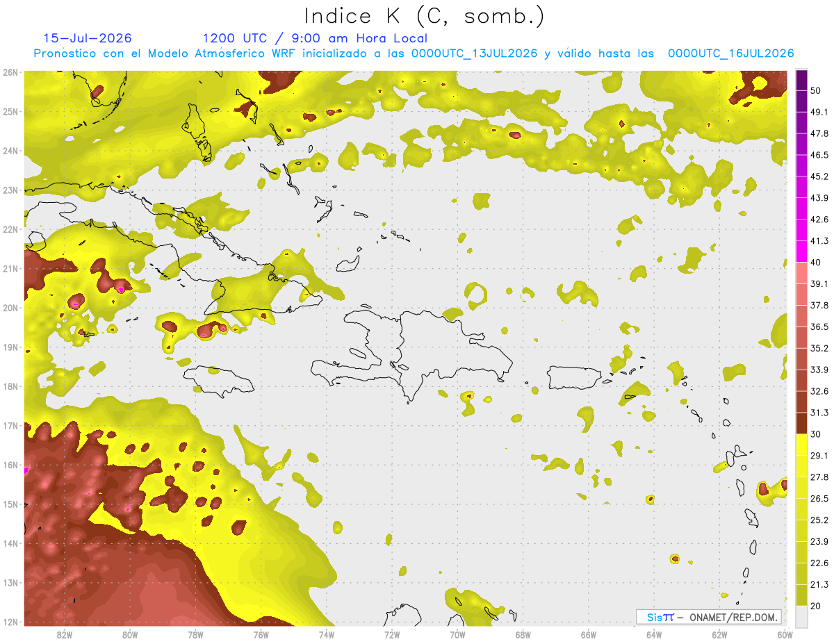The width and height of the screenshot is (834, 644).
Task: Click the 12N latitude label
Action: coord(10,622)
